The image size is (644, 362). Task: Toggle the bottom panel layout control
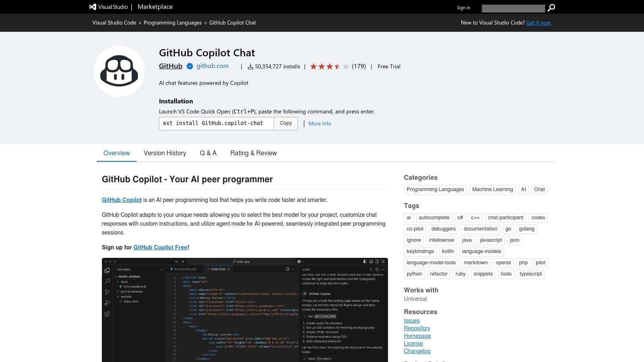click(371, 262)
